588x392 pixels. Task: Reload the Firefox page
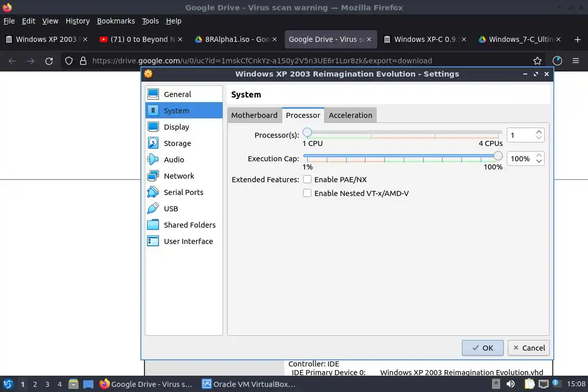click(x=49, y=61)
